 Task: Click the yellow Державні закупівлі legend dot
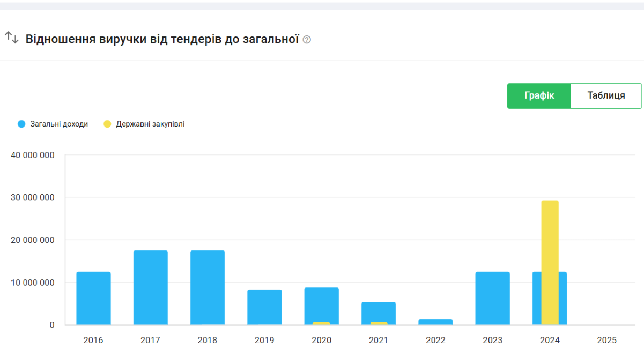click(x=107, y=124)
